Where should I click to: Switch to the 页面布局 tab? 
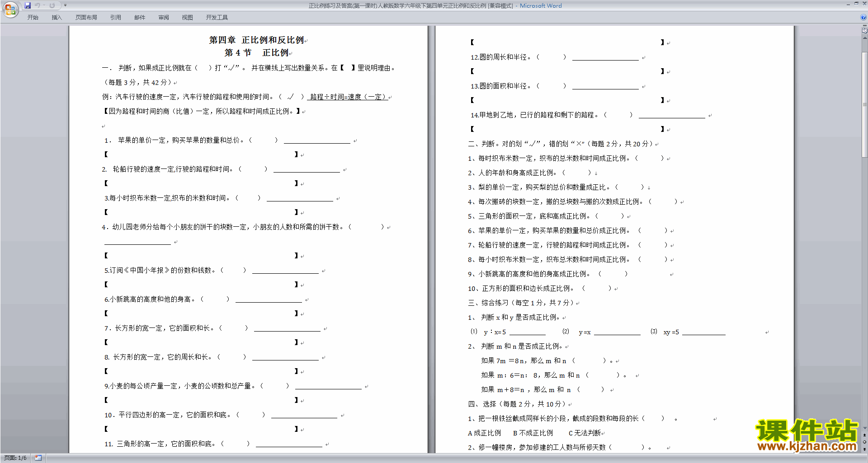point(86,18)
